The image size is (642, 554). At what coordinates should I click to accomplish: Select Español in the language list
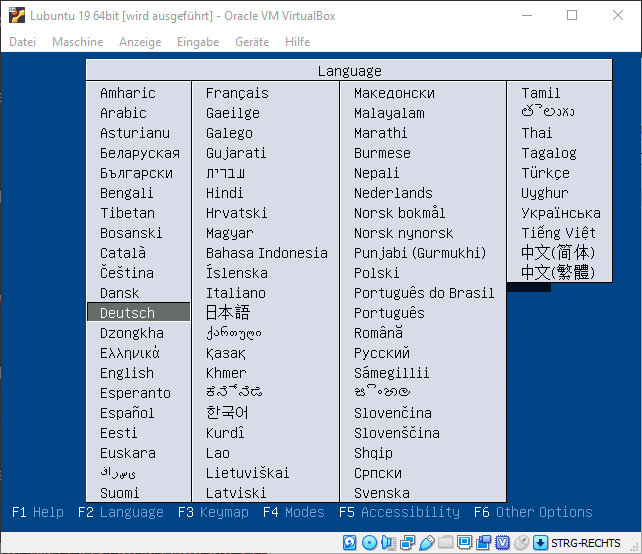127,413
